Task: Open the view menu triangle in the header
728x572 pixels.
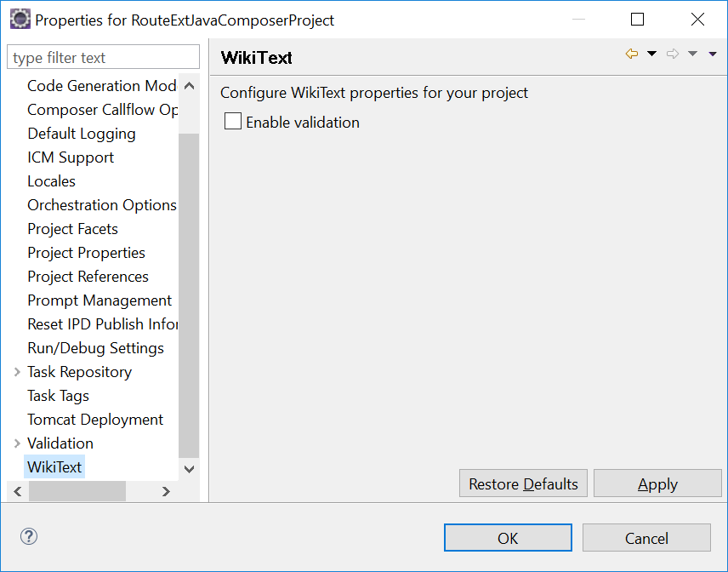Action: (713, 54)
